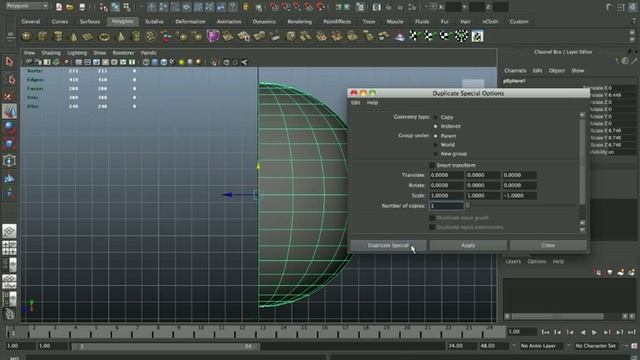Image resolution: width=640 pixels, height=360 pixels.
Task: Select the Paint Selection tool
Action: tap(9, 96)
